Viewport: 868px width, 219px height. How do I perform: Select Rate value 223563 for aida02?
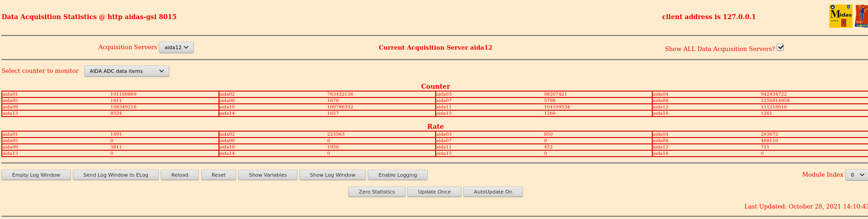point(336,134)
